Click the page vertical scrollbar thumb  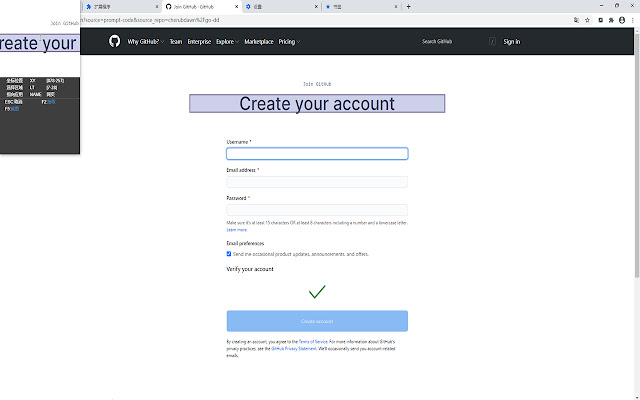[637, 155]
